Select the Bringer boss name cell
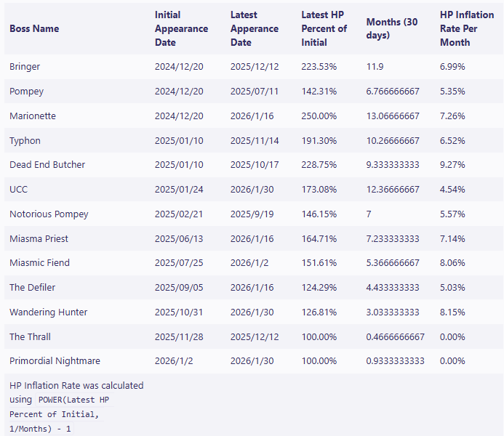The height and width of the screenshot is (436, 504). (25, 67)
